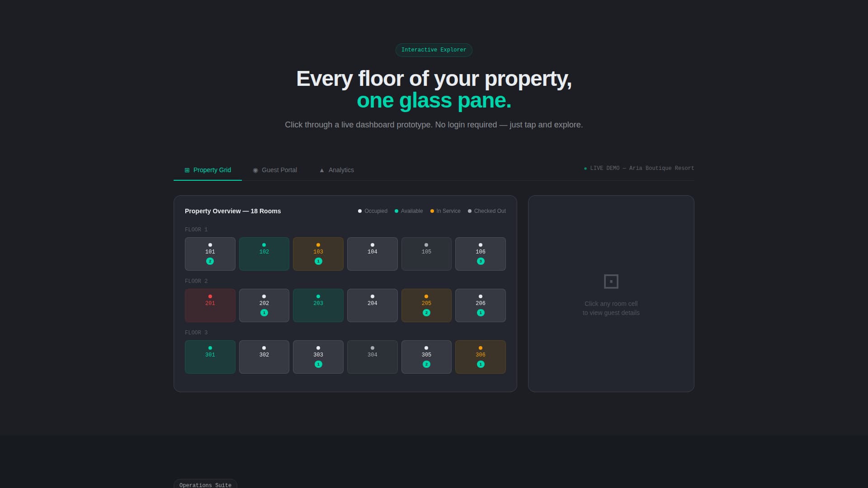Image resolution: width=868 pixels, height=488 pixels.
Task: Click the Available legend entry
Action: pos(409,211)
